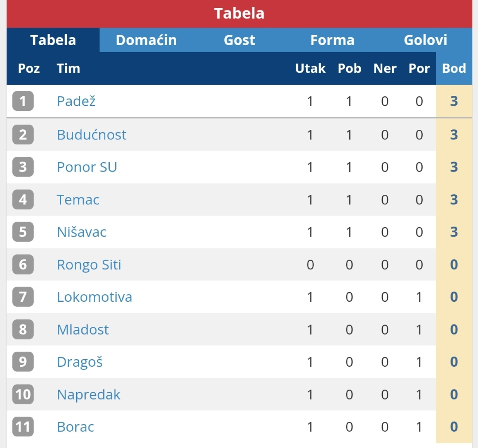Click the position 11 badge
This screenshot has width=478, height=448.
(x=23, y=427)
